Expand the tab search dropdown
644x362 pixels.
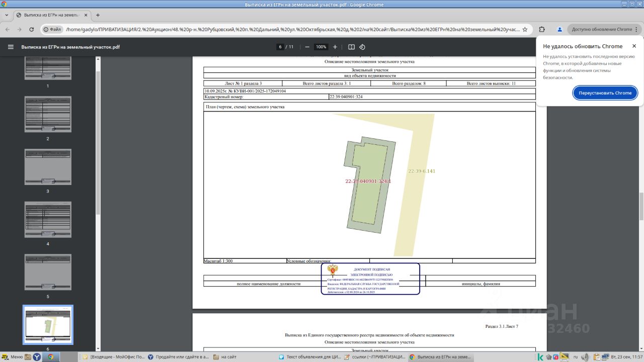click(7, 15)
